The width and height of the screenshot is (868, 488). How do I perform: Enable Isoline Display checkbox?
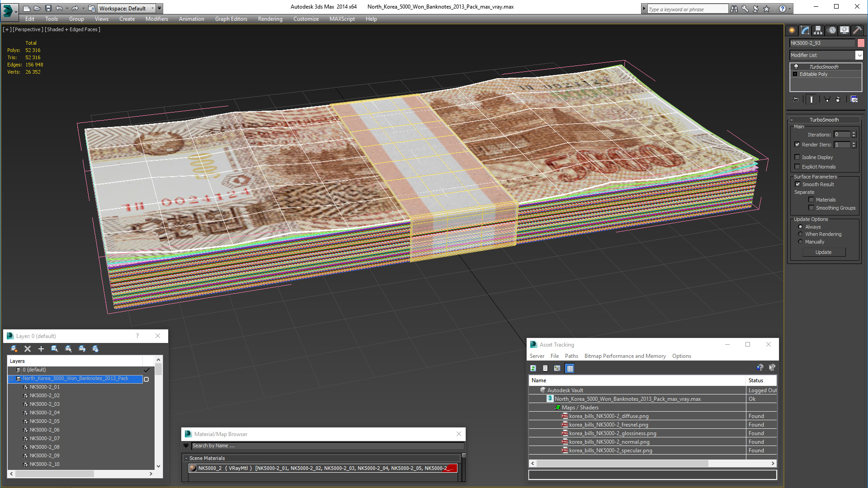tap(797, 157)
